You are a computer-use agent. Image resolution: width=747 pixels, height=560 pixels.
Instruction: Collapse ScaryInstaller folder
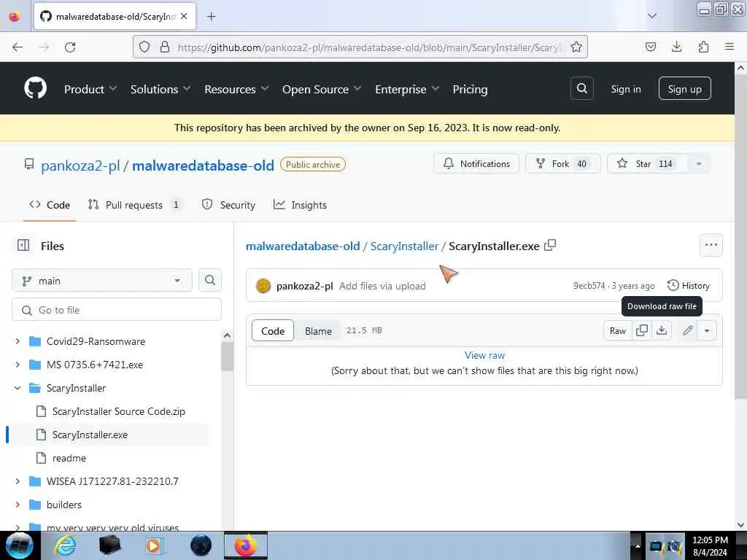[18, 388]
